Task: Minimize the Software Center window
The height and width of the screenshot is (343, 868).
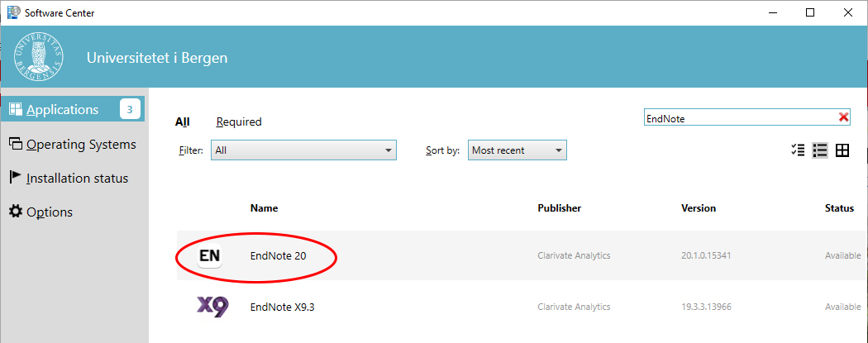Action: click(x=772, y=12)
